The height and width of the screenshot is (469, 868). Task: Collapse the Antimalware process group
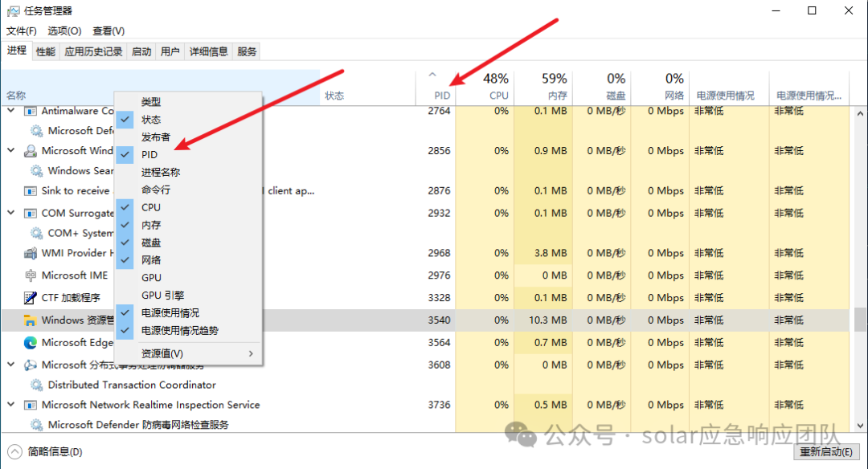pos(11,111)
